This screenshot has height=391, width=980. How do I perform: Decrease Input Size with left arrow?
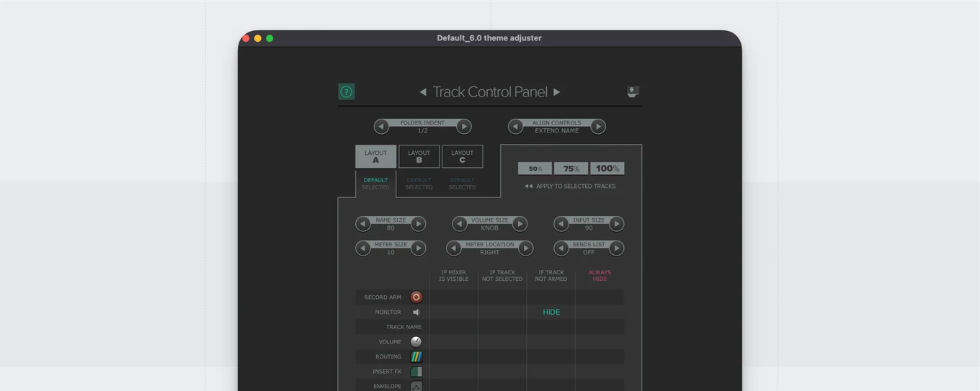(x=561, y=223)
